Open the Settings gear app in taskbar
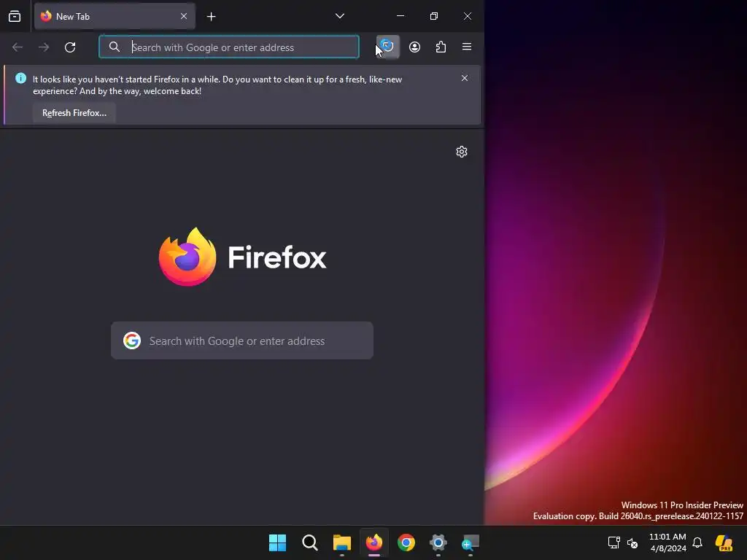747x560 pixels. click(438, 542)
